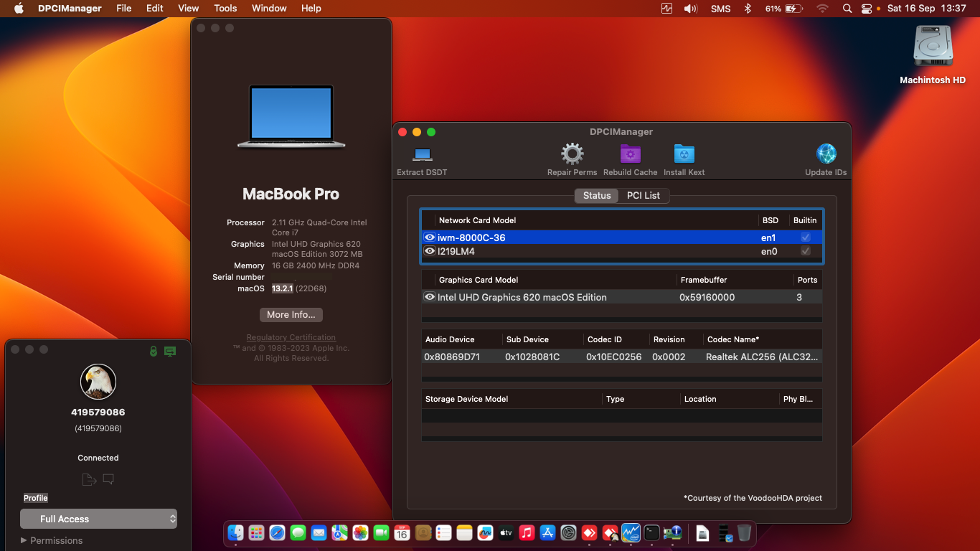
Task: Open the Tools menu in menu bar
Action: (x=225, y=8)
